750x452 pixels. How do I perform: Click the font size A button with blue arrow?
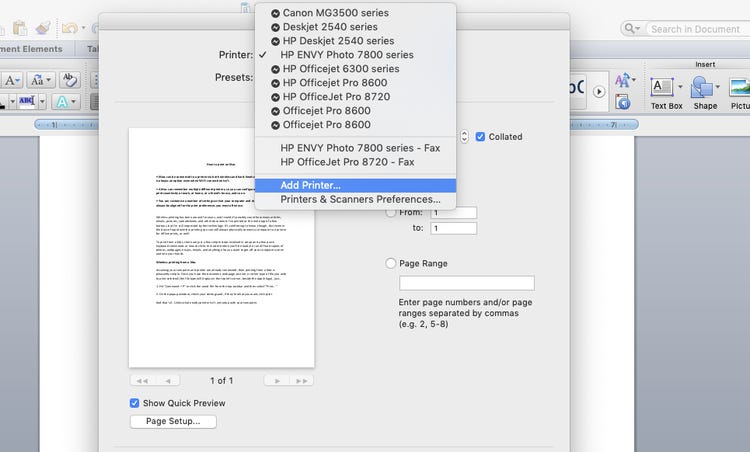click(11, 80)
